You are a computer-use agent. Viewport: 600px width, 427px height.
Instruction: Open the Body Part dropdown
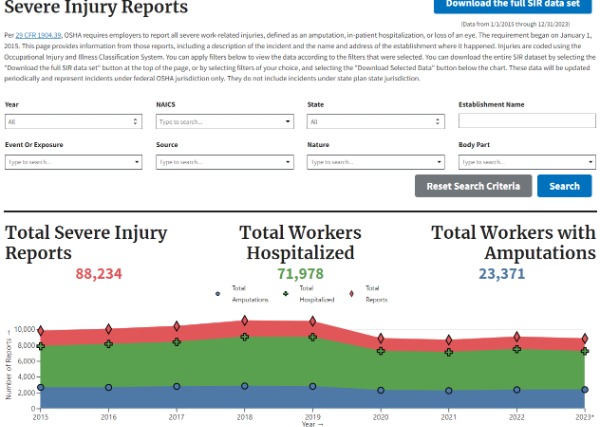pyautogui.click(x=527, y=162)
